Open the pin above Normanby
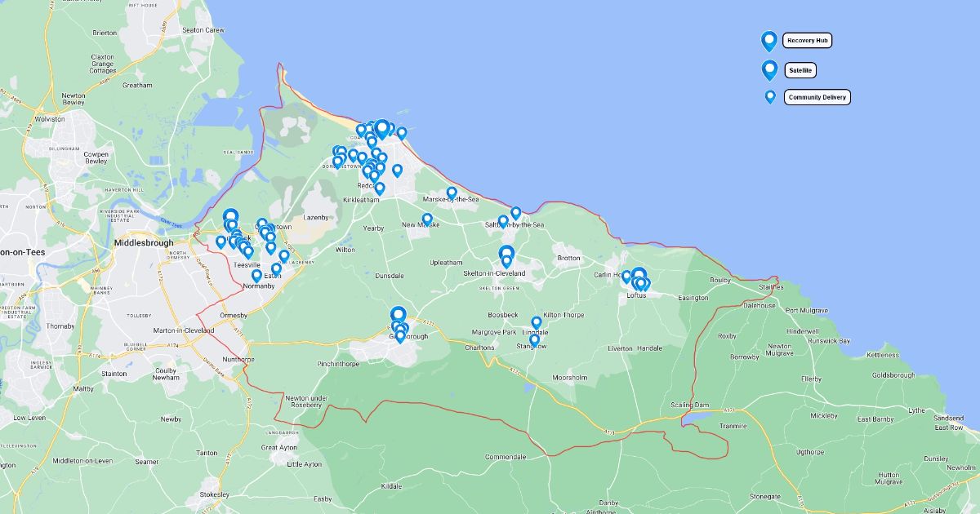This screenshot has height=514, width=980. (x=256, y=276)
